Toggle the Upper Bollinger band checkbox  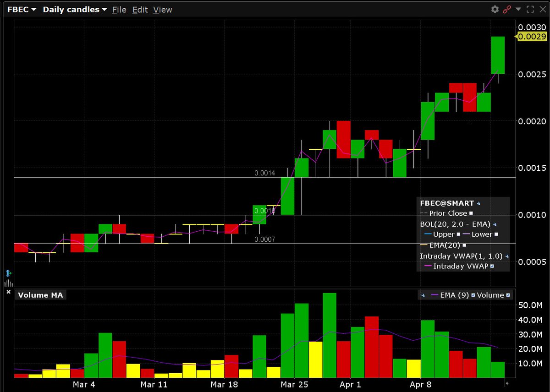click(458, 234)
